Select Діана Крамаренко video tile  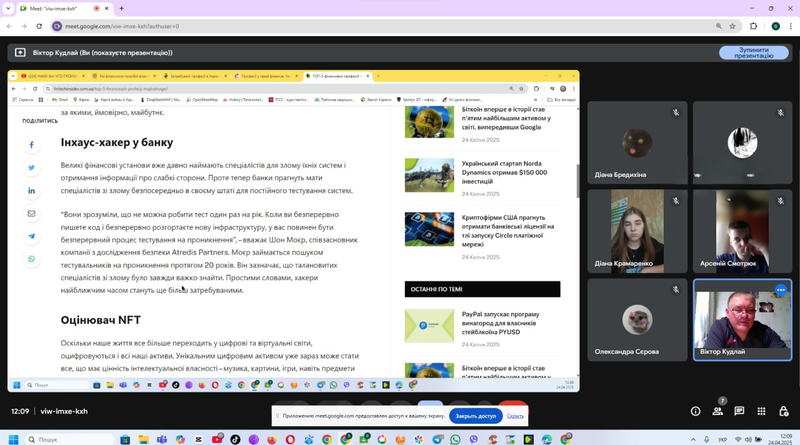pyautogui.click(x=637, y=231)
